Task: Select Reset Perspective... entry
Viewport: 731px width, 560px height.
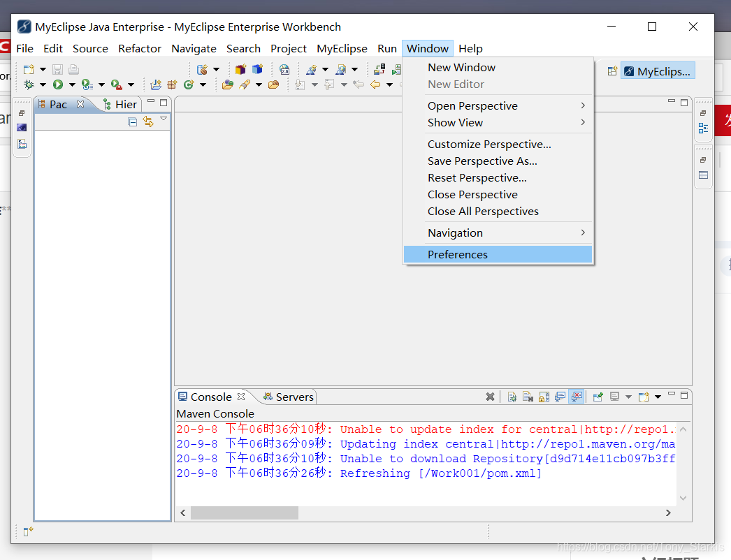Action: pos(498,178)
